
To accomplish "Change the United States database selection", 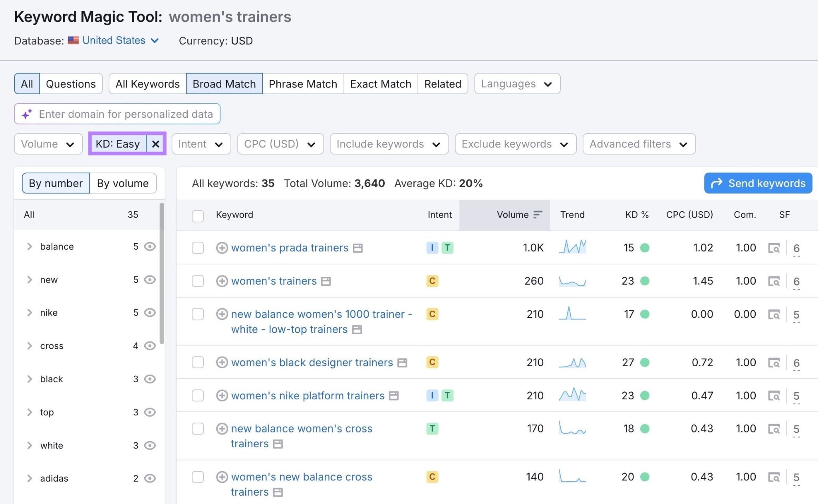I will [x=121, y=40].
